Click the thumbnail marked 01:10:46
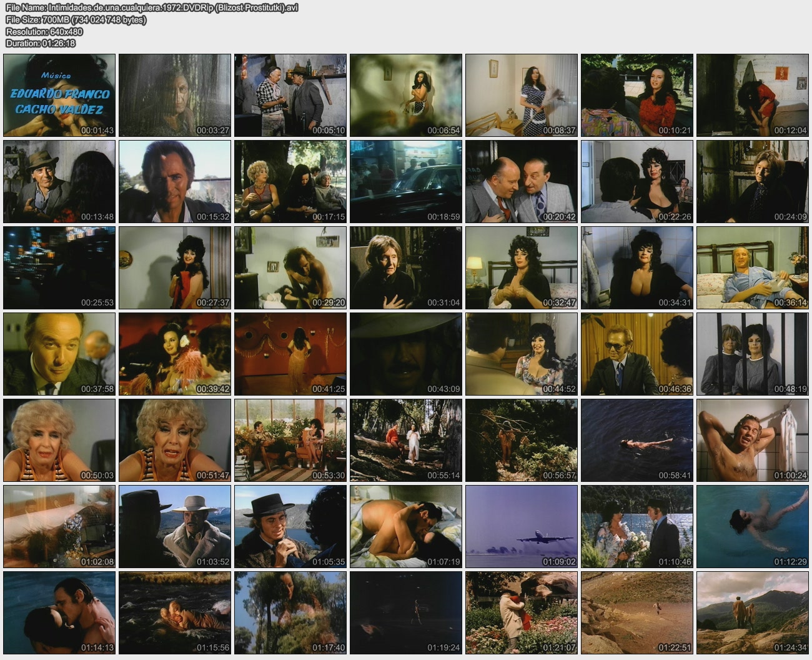 [637, 526]
